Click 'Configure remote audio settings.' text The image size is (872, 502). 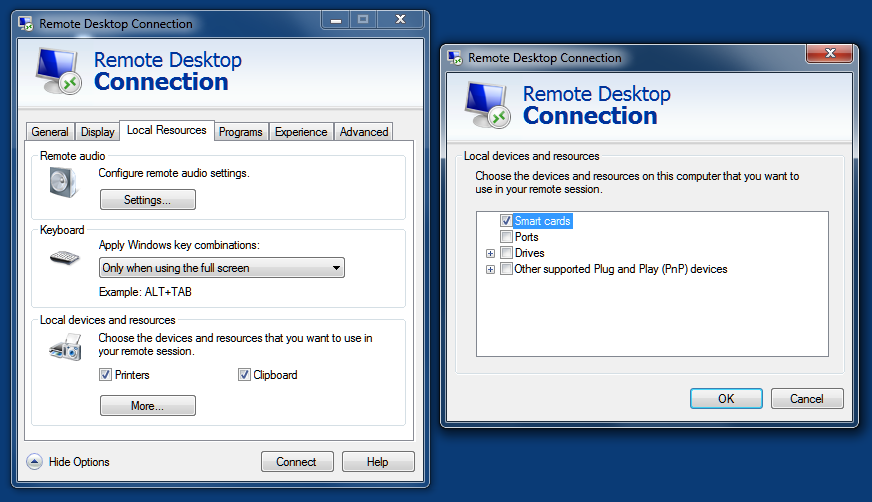tap(174, 173)
